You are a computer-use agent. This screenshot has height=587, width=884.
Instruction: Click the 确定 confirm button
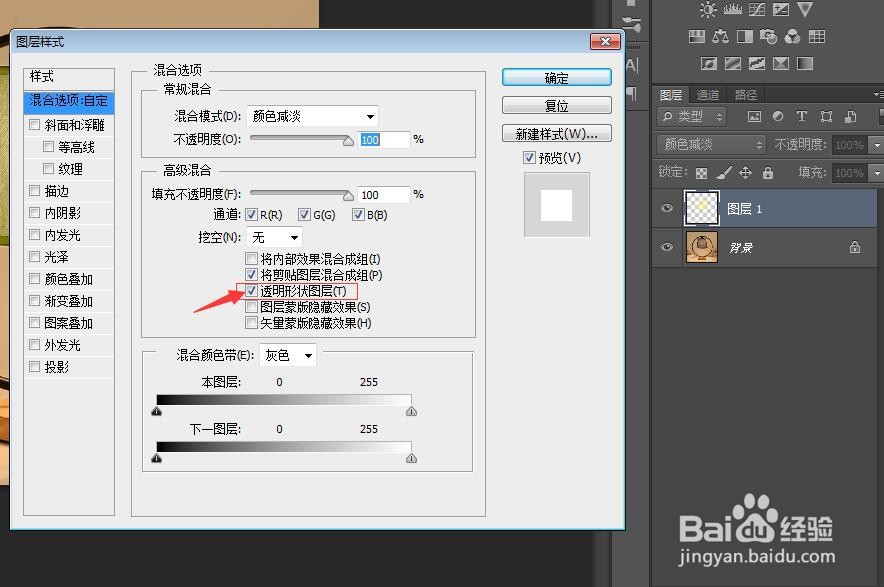tap(557, 77)
